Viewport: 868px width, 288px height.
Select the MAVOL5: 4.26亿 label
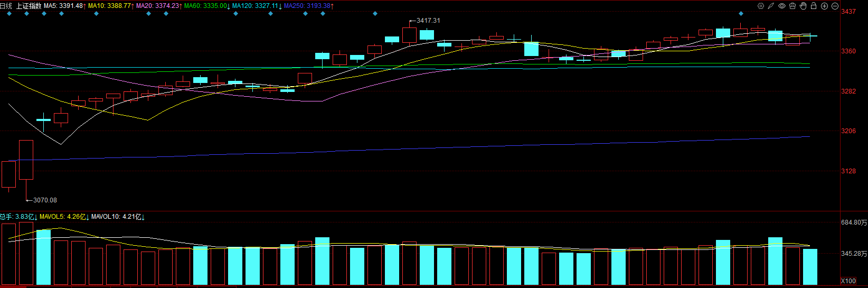pos(63,217)
